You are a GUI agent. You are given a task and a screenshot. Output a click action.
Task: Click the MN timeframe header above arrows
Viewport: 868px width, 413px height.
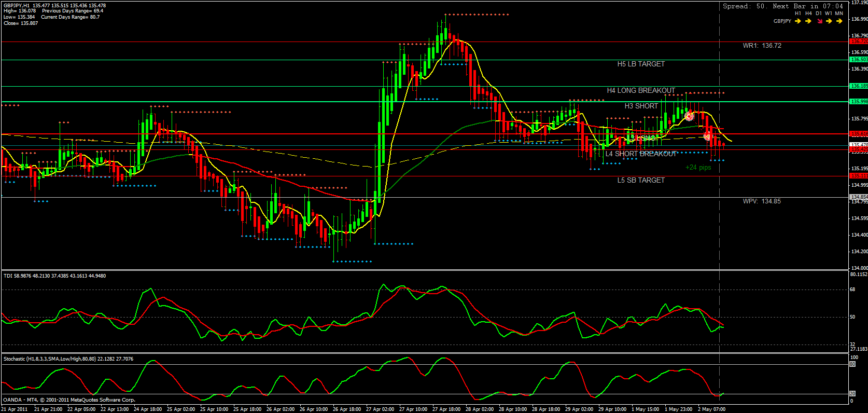pos(839,13)
